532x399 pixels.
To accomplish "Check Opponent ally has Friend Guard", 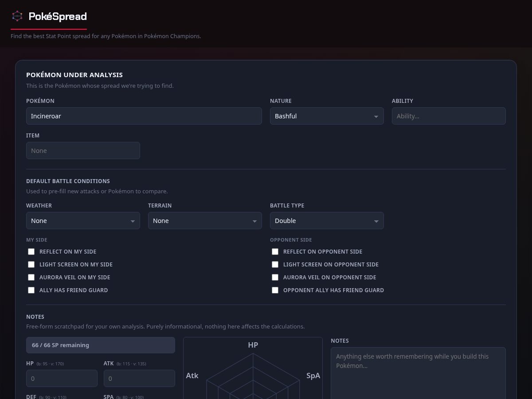I will click(x=275, y=290).
